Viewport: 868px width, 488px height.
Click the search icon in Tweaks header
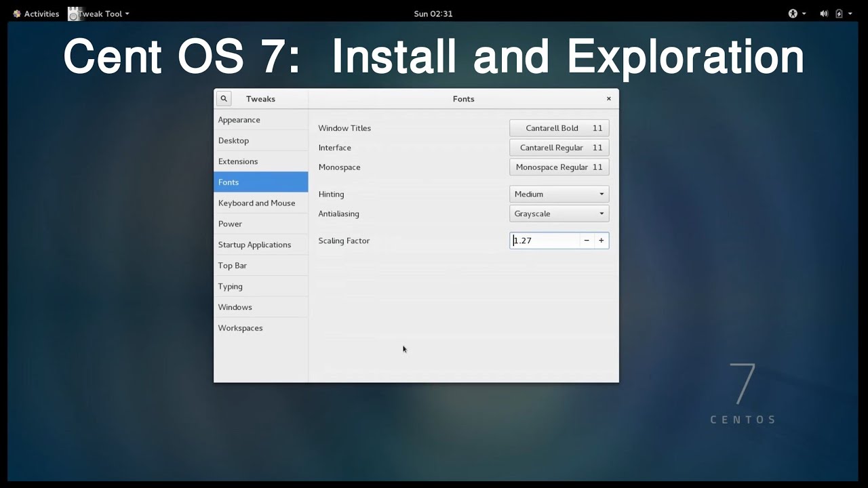(224, 99)
